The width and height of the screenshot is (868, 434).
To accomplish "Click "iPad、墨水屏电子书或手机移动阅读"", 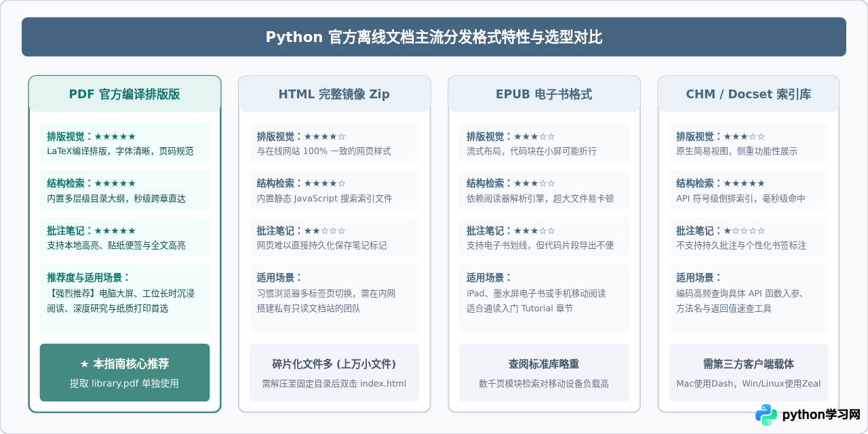I will 536,294.
